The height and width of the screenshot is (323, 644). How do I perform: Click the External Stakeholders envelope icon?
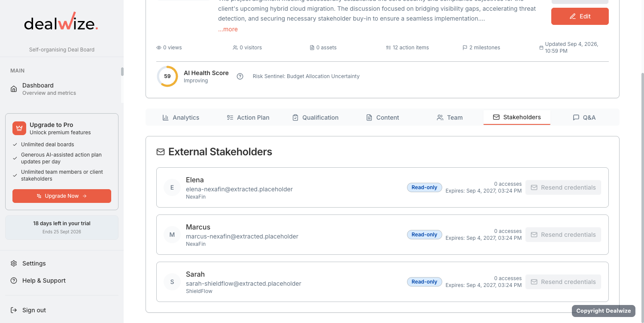point(161,152)
